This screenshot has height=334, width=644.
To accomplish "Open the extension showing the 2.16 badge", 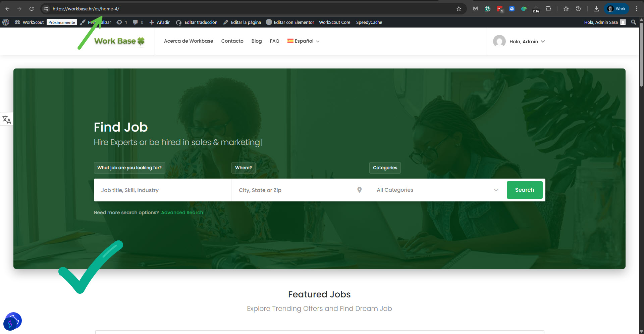I will tap(536, 9).
